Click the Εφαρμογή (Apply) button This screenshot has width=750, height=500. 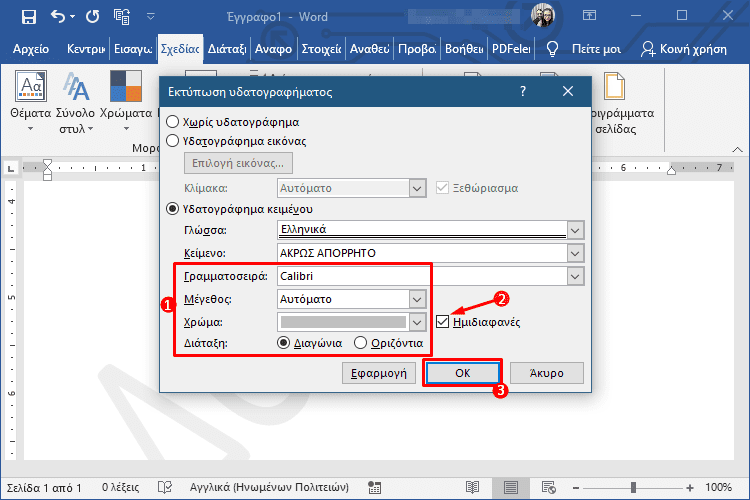378,373
